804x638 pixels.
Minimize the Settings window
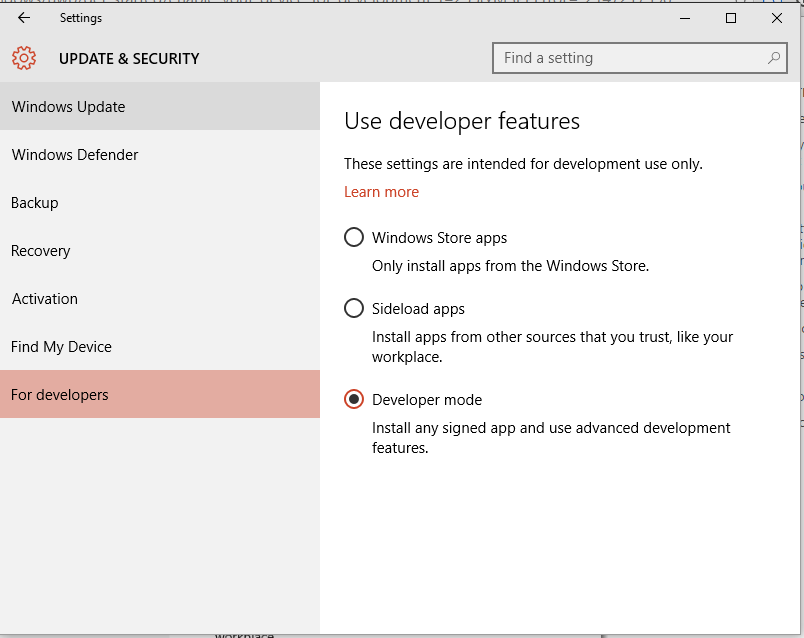point(685,18)
